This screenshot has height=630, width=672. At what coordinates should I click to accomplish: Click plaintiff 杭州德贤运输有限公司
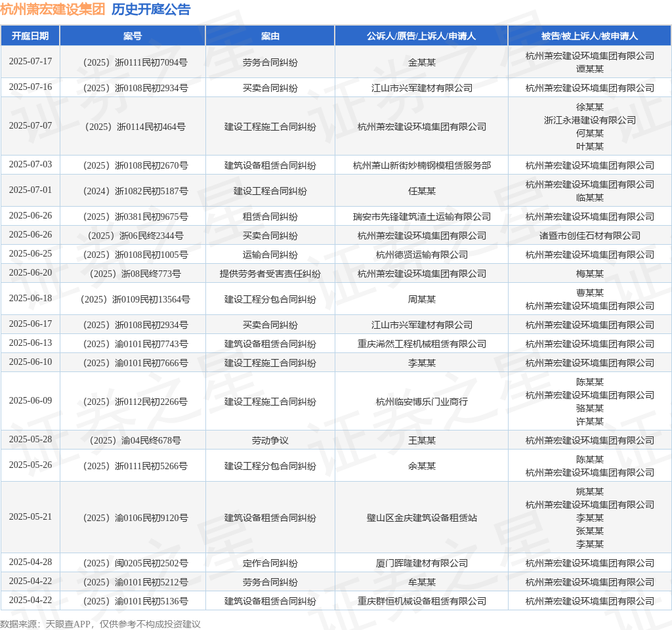(422, 255)
